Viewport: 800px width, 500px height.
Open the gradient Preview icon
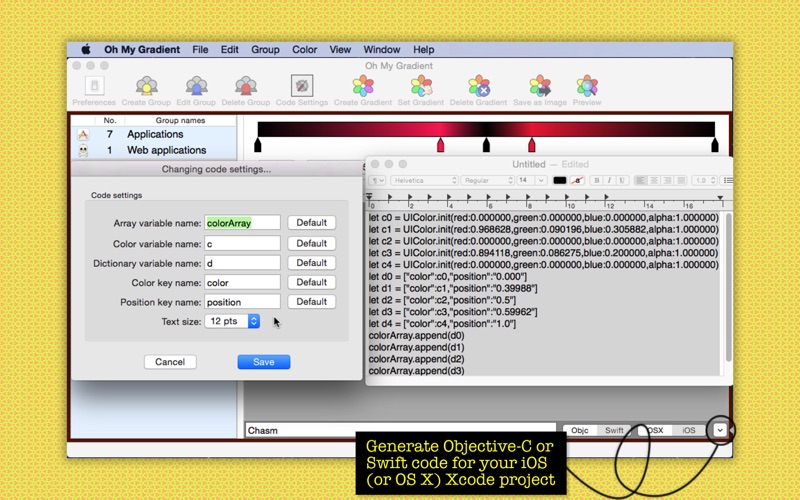point(587,86)
